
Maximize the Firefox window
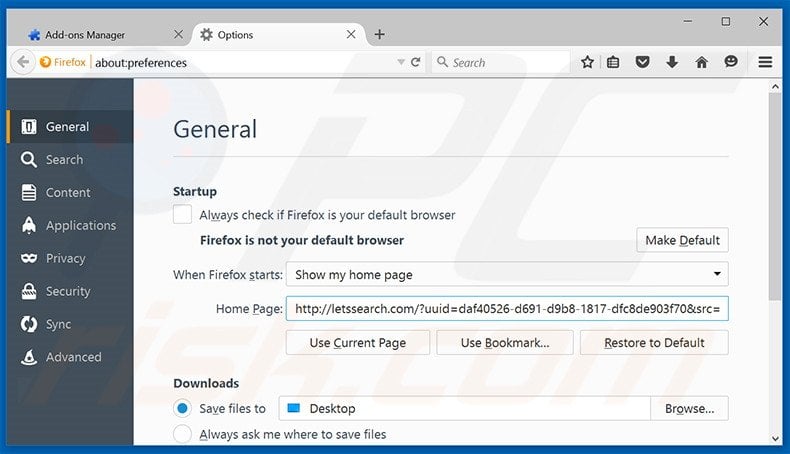pyautogui.click(x=726, y=21)
